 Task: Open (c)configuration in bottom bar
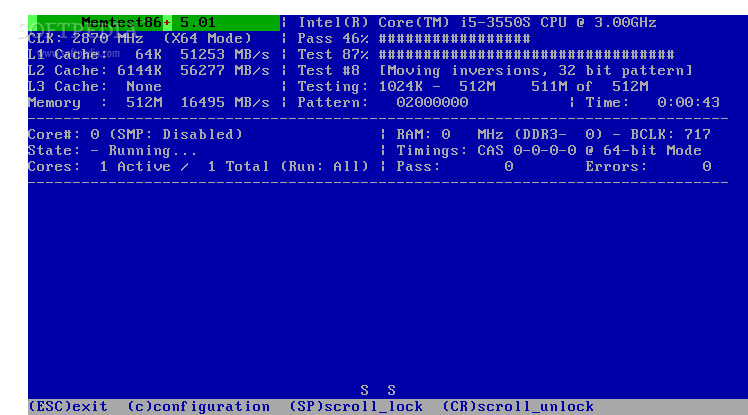[198, 406]
